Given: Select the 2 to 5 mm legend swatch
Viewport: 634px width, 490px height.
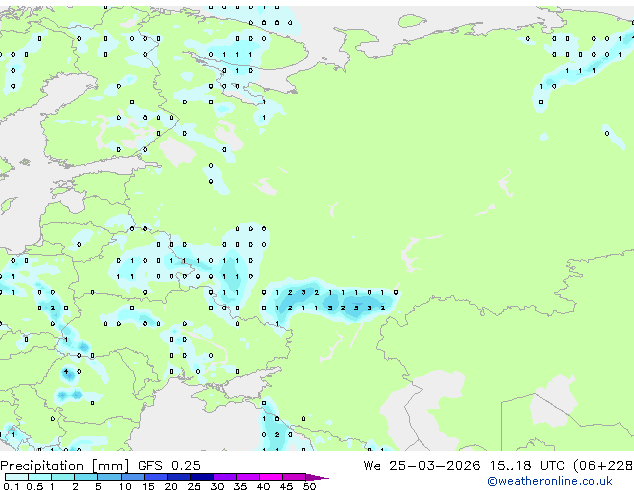Looking at the screenshot, I should pyautogui.click(x=86, y=477).
